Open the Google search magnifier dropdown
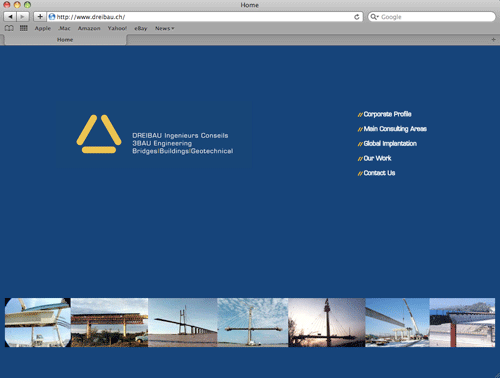 click(x=375, y=17)
